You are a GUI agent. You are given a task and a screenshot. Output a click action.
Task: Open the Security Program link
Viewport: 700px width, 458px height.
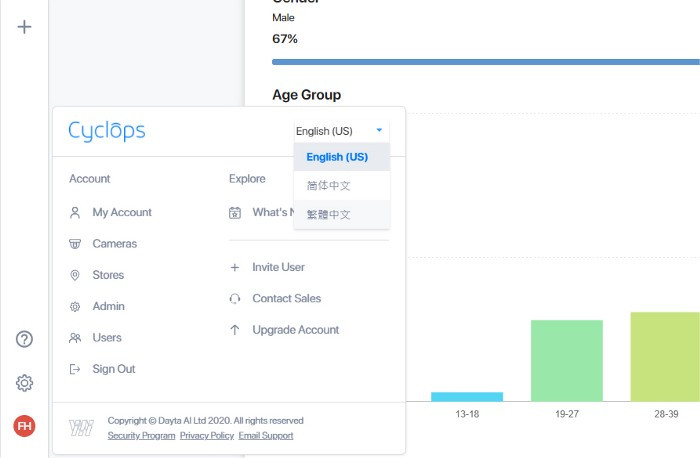tap(141, 436)
